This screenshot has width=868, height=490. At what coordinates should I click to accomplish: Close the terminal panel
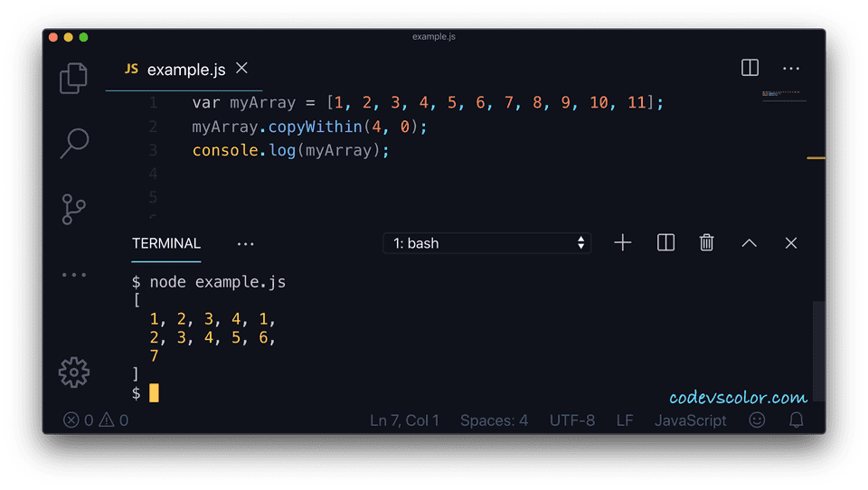[x=791, y=243]
